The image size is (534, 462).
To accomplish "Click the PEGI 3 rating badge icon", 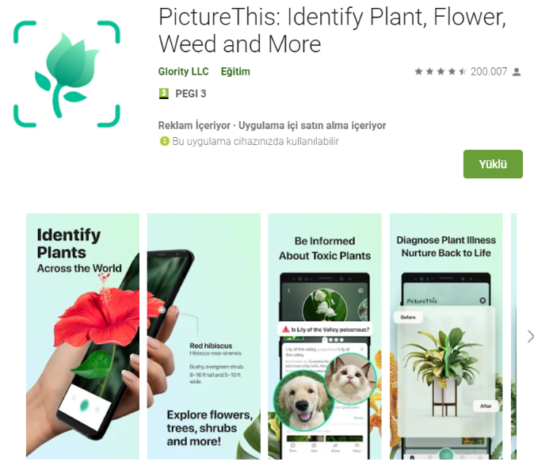I will [164, 94].
